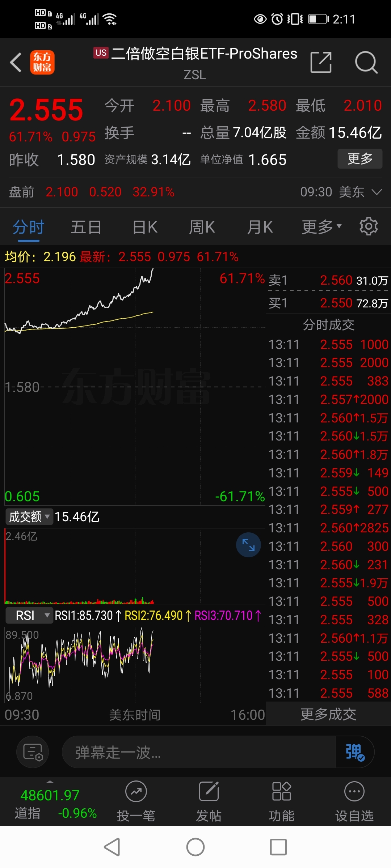Tap Android recent apps button
The width and height of the screenshot is (391, 868).
click(x=278, y=847)
